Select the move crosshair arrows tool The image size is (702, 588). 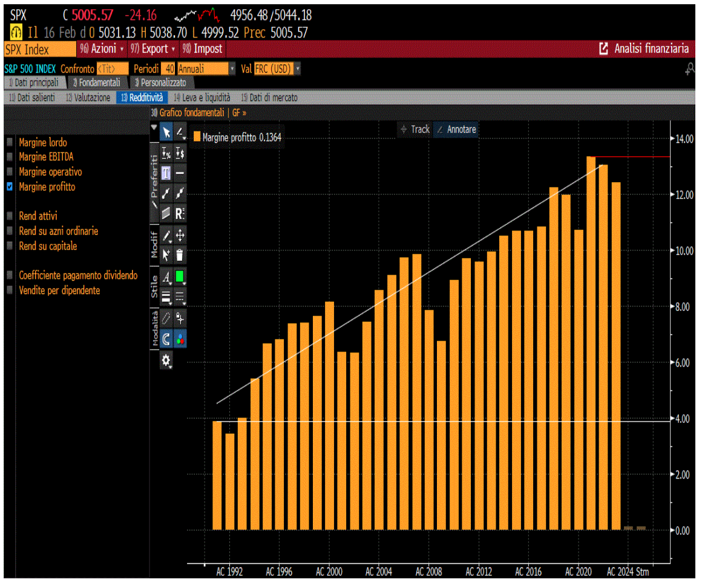click(x=180, y=235)
